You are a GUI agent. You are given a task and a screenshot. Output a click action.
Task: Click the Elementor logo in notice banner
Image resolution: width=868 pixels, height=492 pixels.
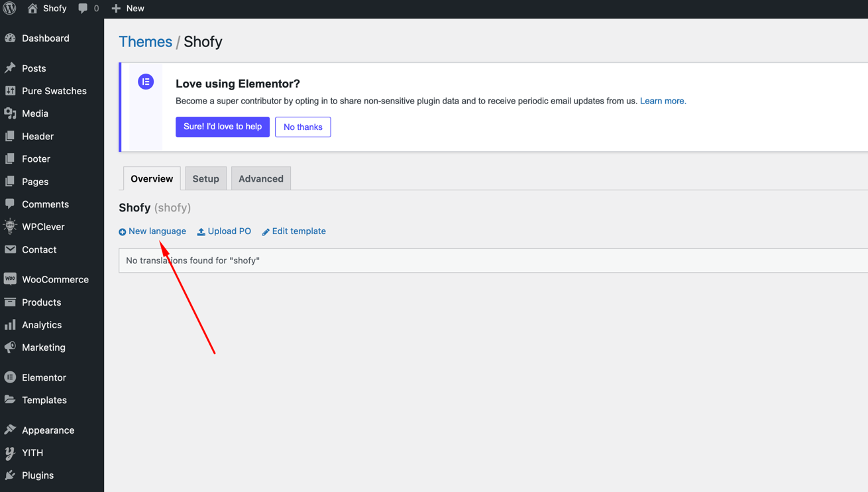click(146, 82)
